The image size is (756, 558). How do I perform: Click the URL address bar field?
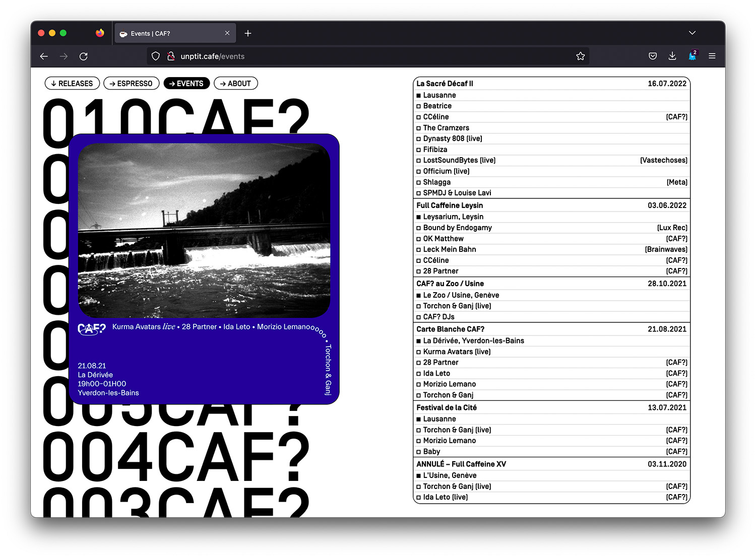[x=373, y=56]
